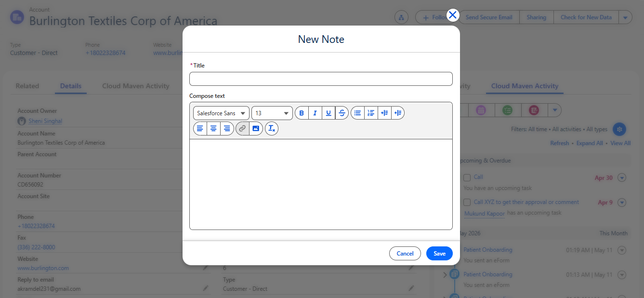644x298 pixels.
Task: Open Mukund Kapoor user link
Action: coord(485,213)
